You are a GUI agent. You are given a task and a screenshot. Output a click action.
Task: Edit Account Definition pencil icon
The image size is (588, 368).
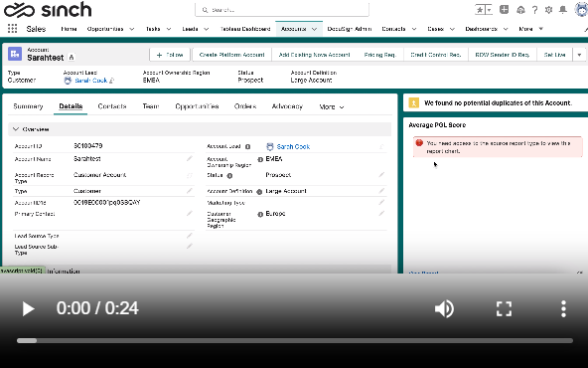381,191
